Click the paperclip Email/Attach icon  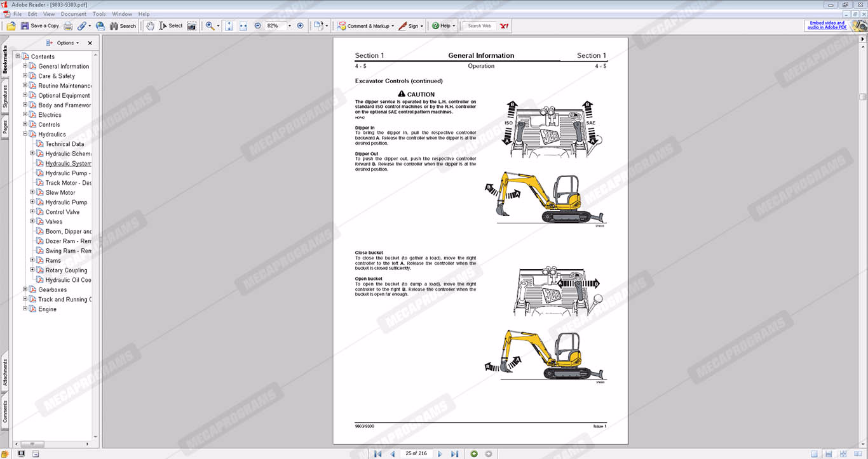(x=82, y=26)
